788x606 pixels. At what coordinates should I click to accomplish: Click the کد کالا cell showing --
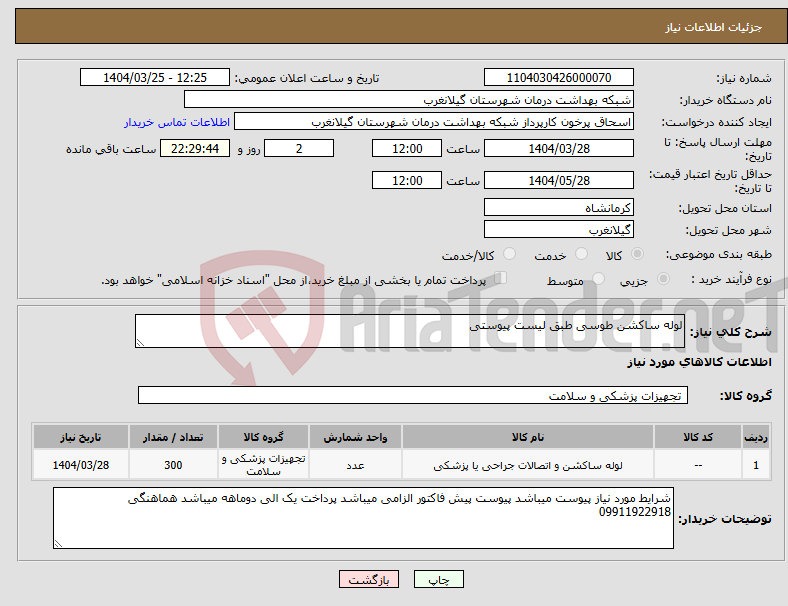click(x=698, y=465)
